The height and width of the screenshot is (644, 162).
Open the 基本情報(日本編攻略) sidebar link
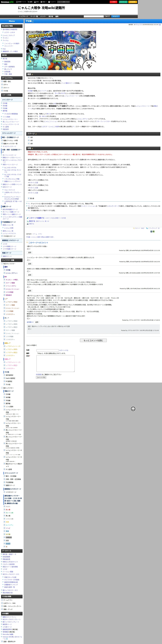(10, 29)
